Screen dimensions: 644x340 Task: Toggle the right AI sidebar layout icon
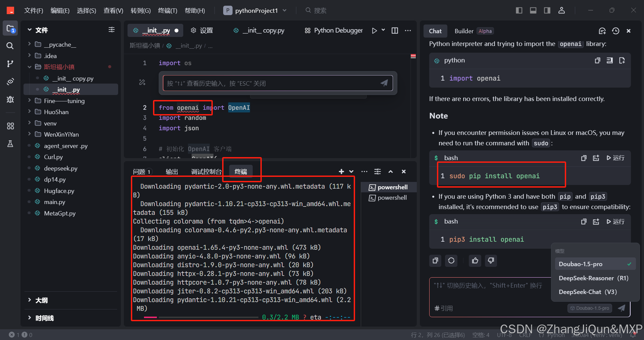547,10
